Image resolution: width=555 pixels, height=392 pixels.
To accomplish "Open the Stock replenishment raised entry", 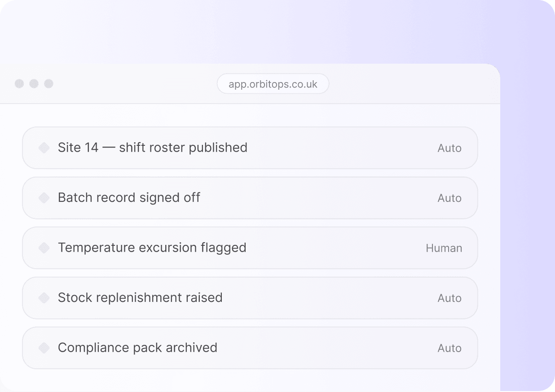I will click(x=250, y=298).
